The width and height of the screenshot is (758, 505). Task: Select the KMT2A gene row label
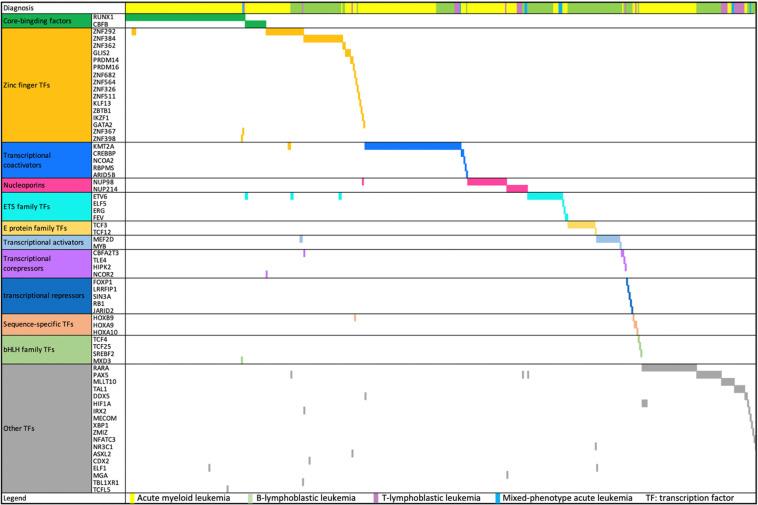point(104,146)
